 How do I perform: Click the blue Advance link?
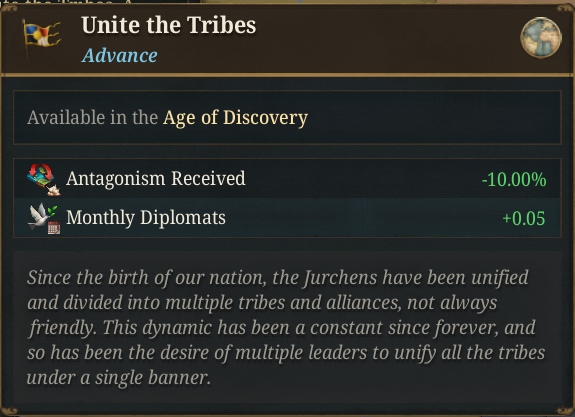120,56
